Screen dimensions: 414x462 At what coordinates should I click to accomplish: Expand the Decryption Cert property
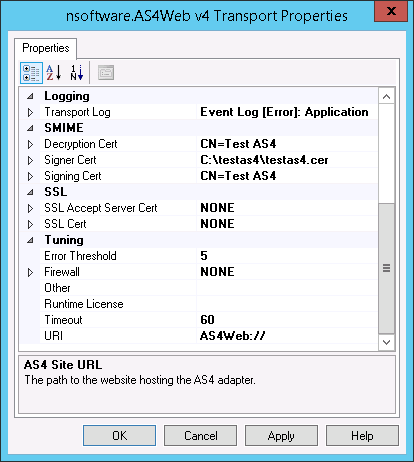coord(30,144)
